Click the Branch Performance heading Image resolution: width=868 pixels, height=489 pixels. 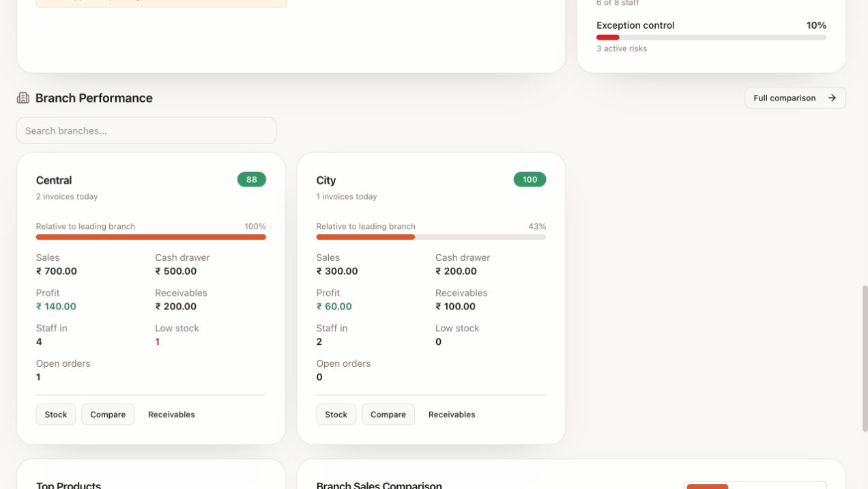pyautogui.click(x=94, y=98)
